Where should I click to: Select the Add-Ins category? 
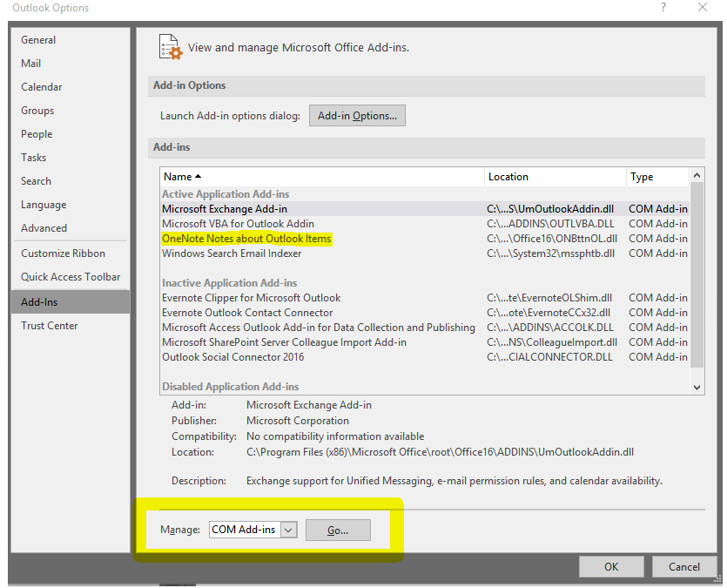click(x=71, y=302)
